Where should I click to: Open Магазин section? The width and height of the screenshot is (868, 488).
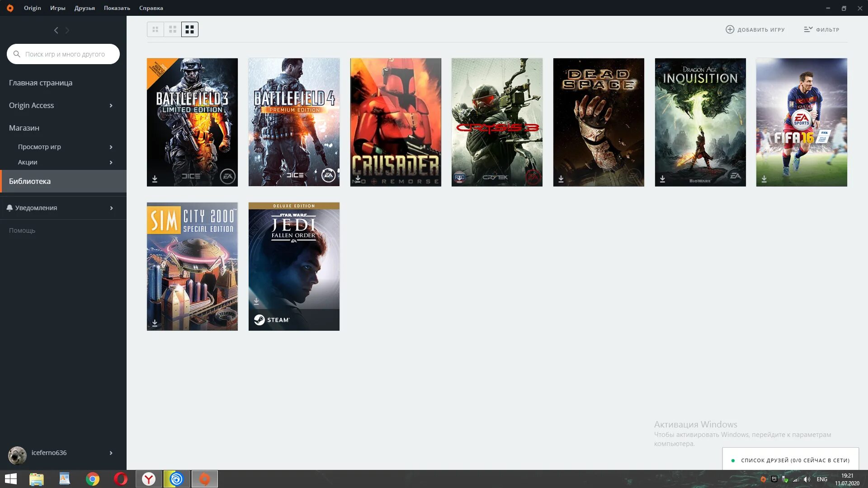24,128
